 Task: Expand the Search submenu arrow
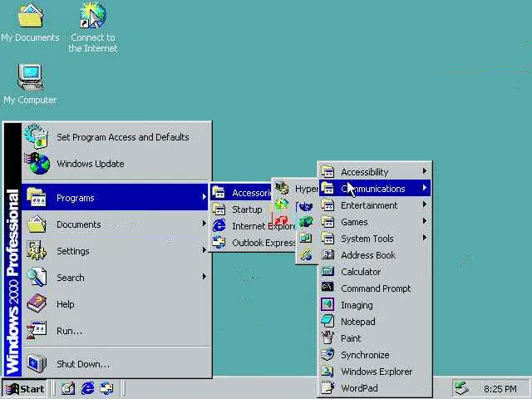tap(204, 277)
